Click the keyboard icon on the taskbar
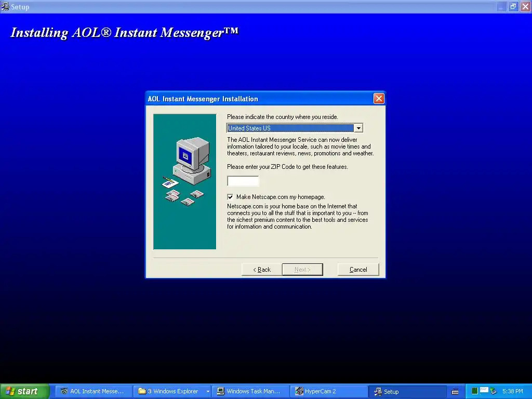 click(455, 392)
